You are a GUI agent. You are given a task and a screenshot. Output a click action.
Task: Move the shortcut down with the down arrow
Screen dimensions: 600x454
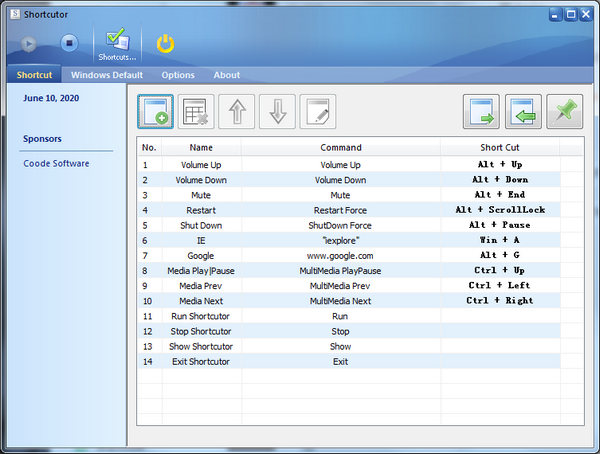click(277, 112)
